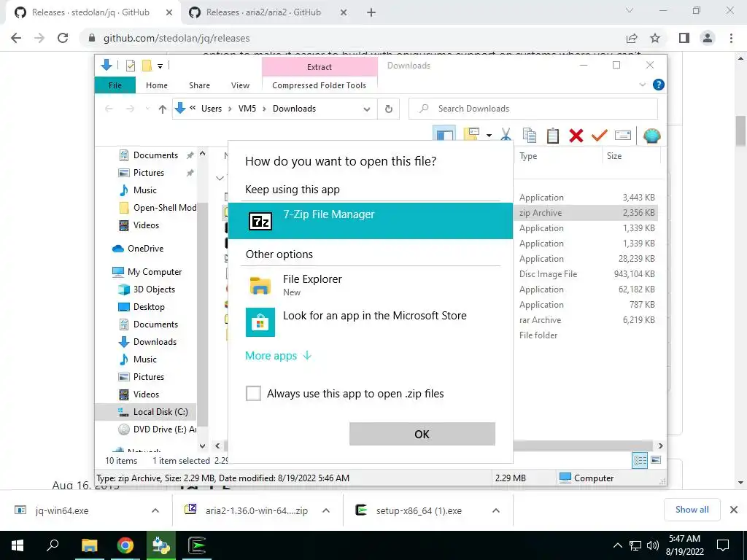Click the Paste clipboard toolbar icon
The height and width of the screenshot is (560, 747).
(553, 135)
